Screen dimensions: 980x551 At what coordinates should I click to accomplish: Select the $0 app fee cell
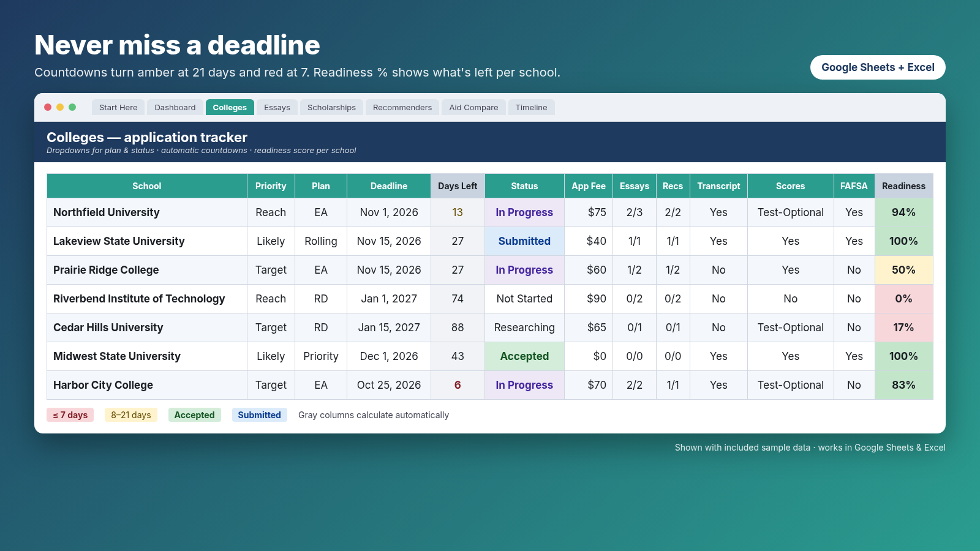click(x=589, y=356)
